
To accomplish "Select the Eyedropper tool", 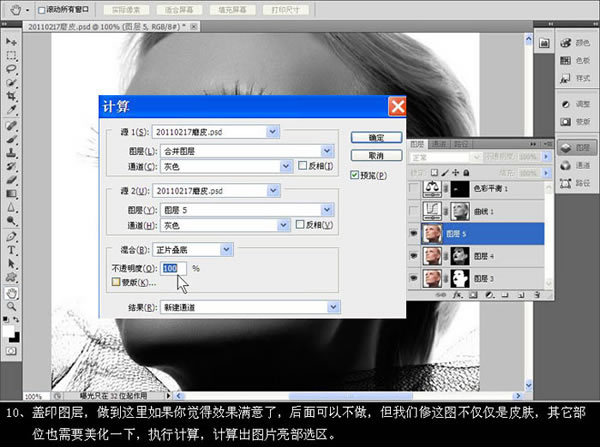I will [11, 110].
